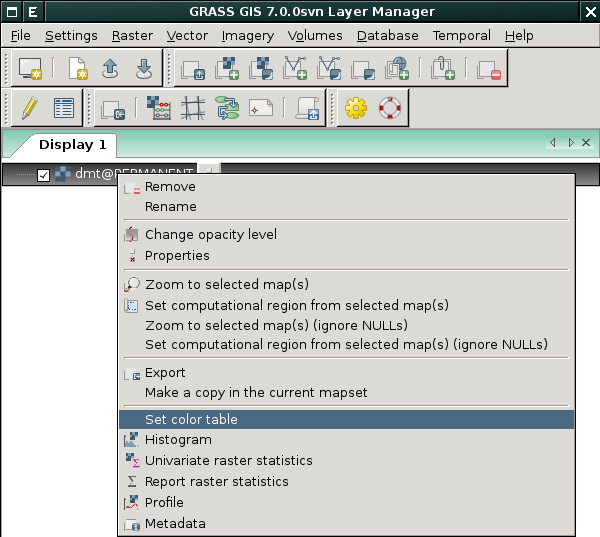The width and height of the screenshot is (600, 537).
Task: Close the Display 1 tab
Action: click(x=586, y=143)
